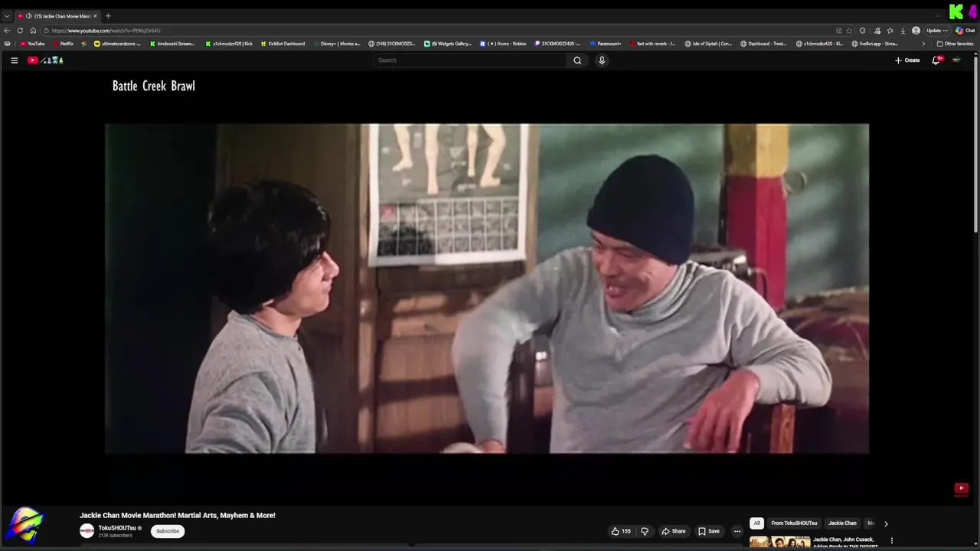980x551 pixels.
Task: Dislike the video
Action: (x=645, y=531)
